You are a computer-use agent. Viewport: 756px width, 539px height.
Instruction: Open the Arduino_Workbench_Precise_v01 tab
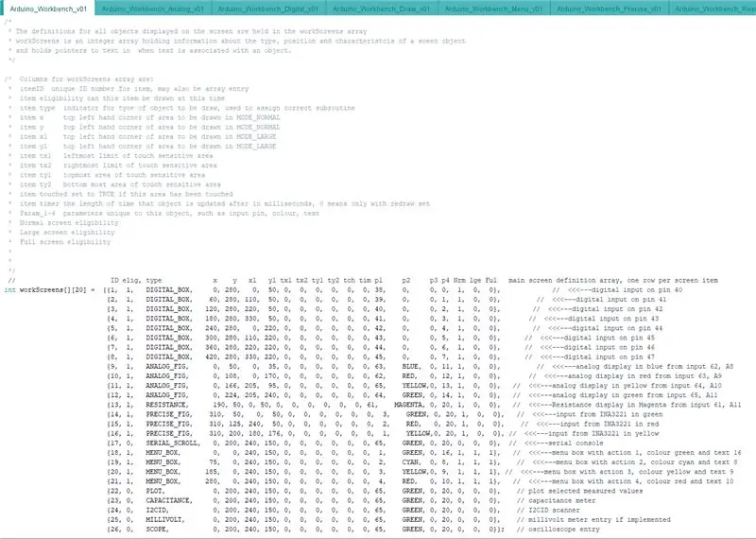(609, 9)
